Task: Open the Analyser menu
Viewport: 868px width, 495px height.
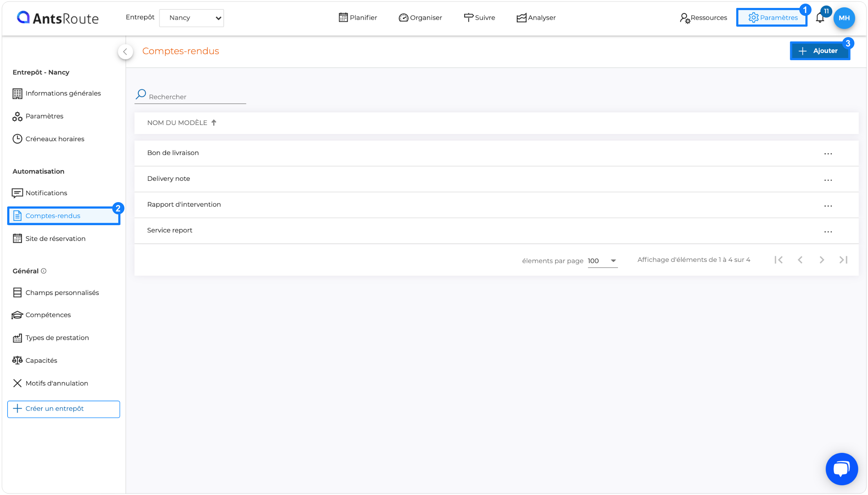Action: pos(536,18)
